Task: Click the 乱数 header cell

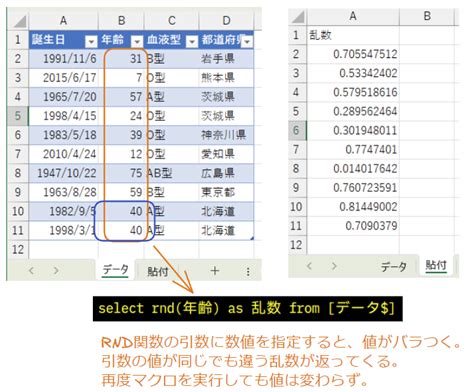Action: click(353, 35)
